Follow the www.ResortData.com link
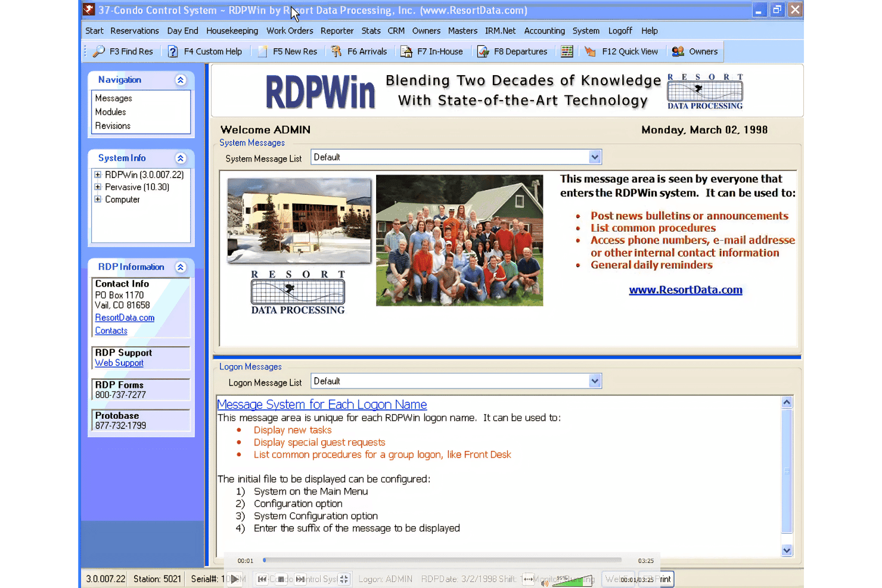The image size is (882, 588). coord(686,290)
